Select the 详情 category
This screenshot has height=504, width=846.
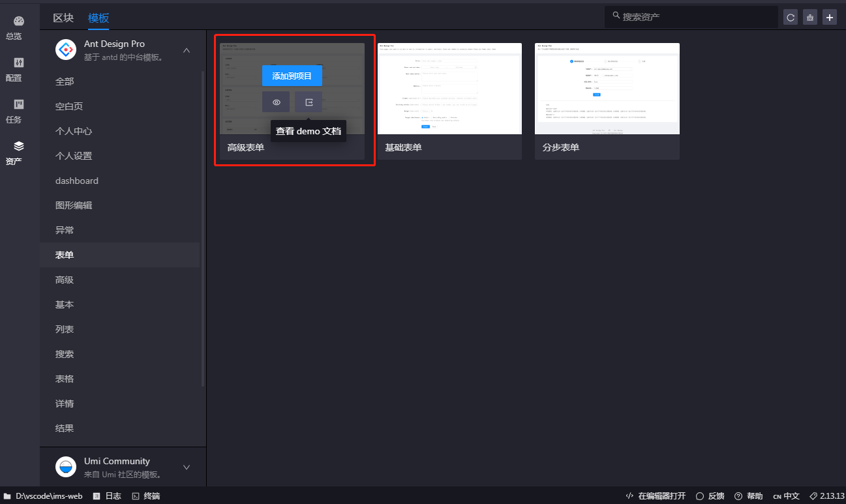coord(119,404)
